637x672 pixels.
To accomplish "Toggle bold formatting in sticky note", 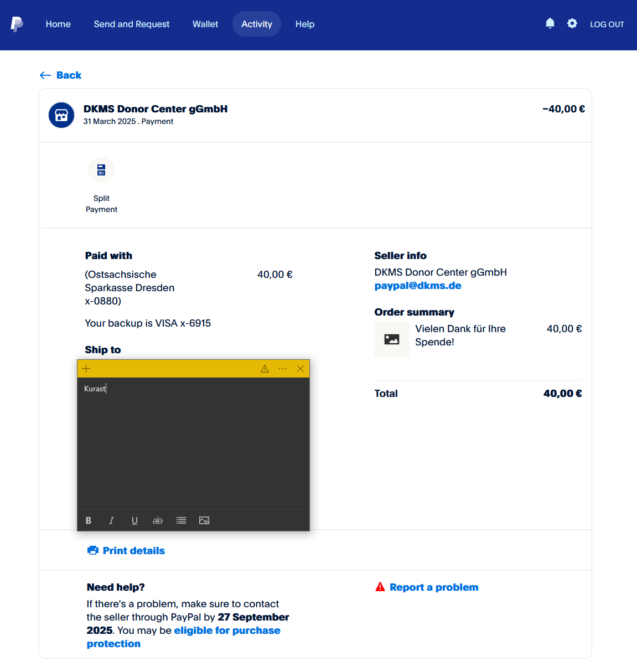I will [89, 520].
